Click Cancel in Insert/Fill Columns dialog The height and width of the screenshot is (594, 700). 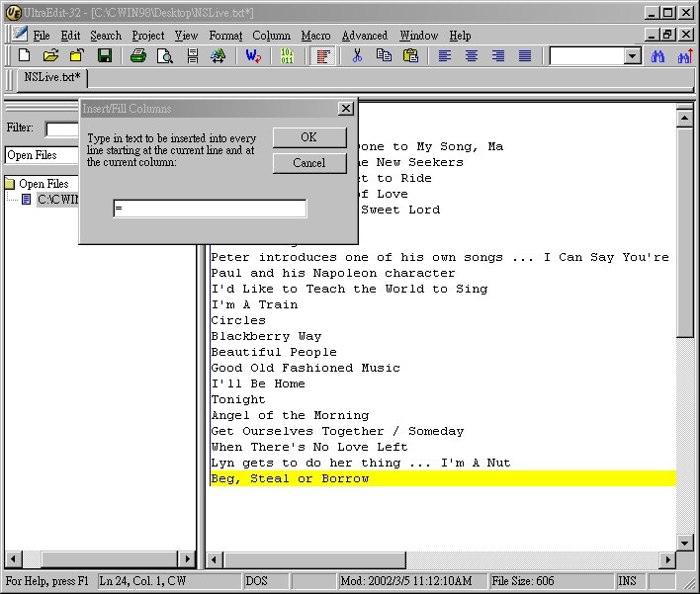click(309, 163)
